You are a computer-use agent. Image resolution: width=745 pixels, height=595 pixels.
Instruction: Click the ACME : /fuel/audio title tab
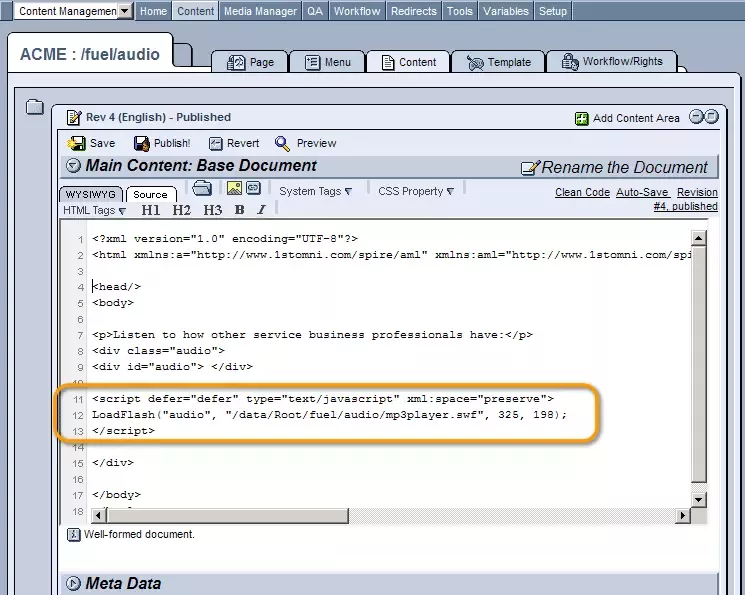90,54
